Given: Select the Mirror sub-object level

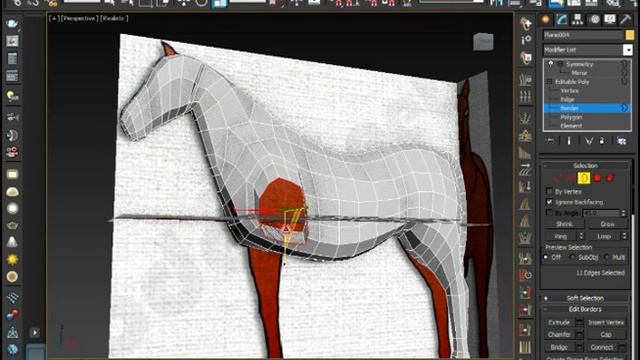Looking at the screenshot, I should click(x=579, y=73).
